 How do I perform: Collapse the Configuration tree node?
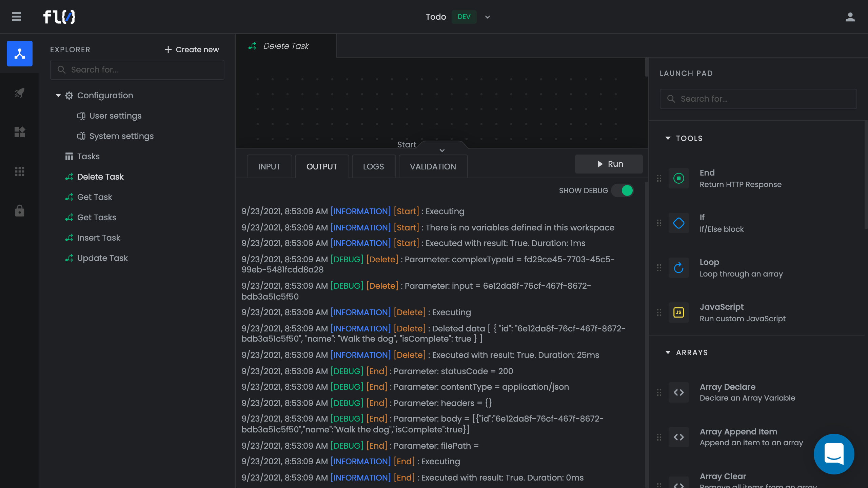tap(58, 96)
